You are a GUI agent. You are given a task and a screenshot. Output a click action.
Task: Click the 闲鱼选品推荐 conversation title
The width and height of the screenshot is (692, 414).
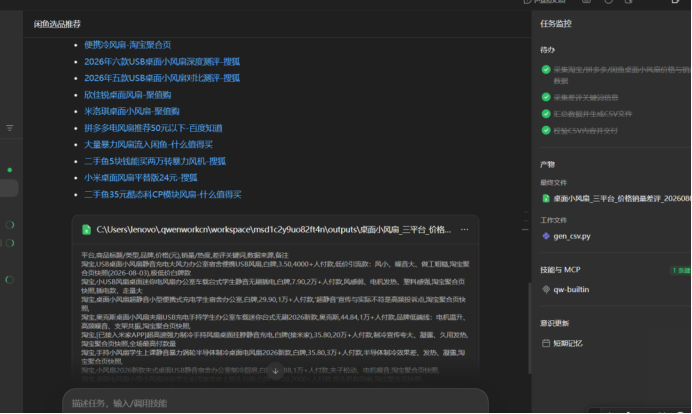(57, 24)
